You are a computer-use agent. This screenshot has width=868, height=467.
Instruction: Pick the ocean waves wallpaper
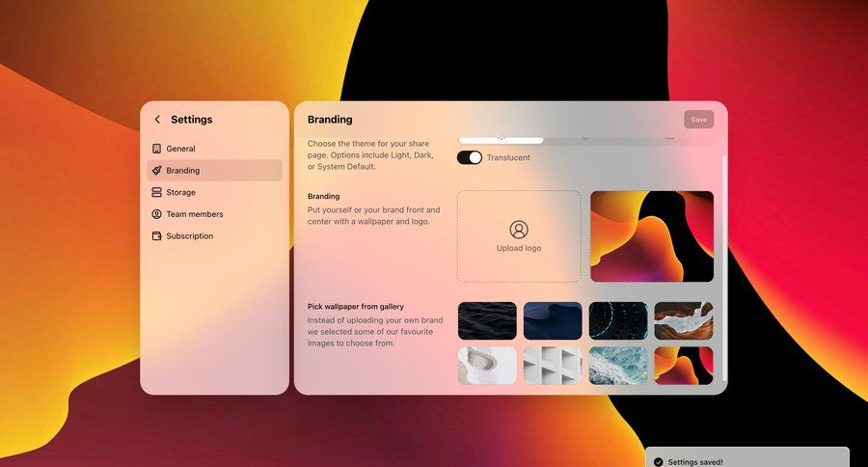(618, 366)
